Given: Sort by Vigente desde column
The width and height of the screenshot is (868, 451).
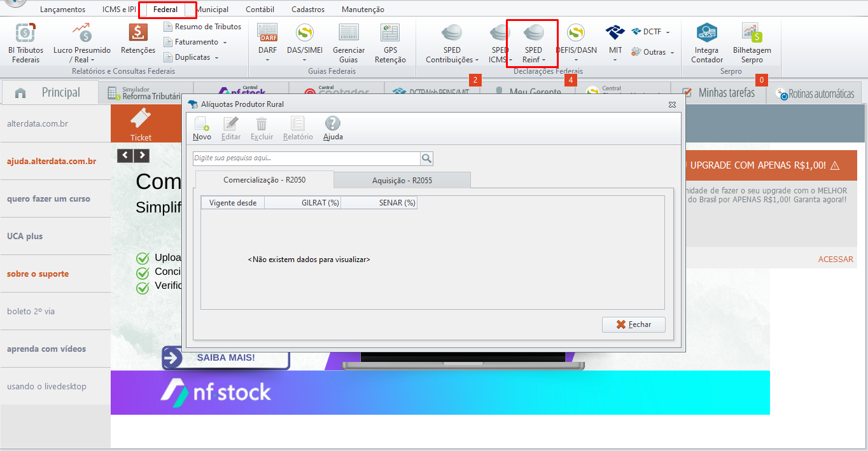Looking at the screenshot, I should tap(232, 203).
